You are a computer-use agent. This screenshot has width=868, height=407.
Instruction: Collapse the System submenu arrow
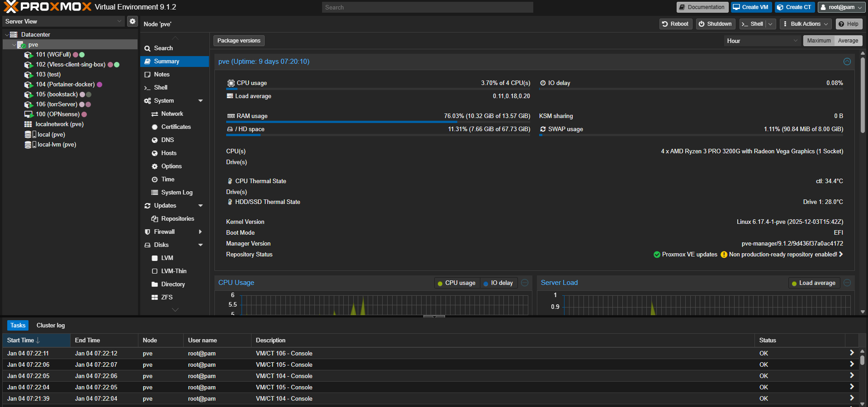point(200,101)
